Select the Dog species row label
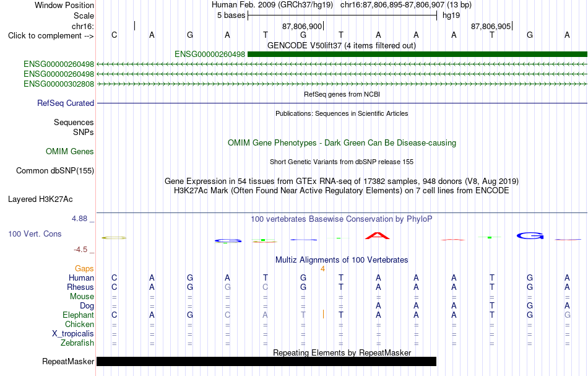Screen dimensions: 588x376 (87, 306)
